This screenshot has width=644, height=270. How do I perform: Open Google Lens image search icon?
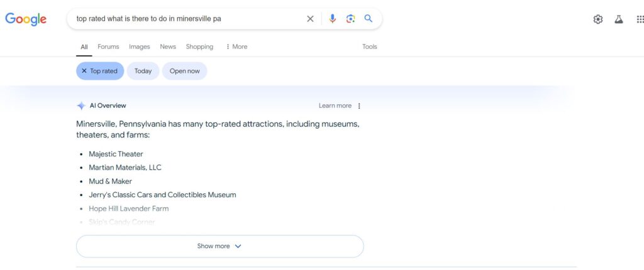[350, 19]
